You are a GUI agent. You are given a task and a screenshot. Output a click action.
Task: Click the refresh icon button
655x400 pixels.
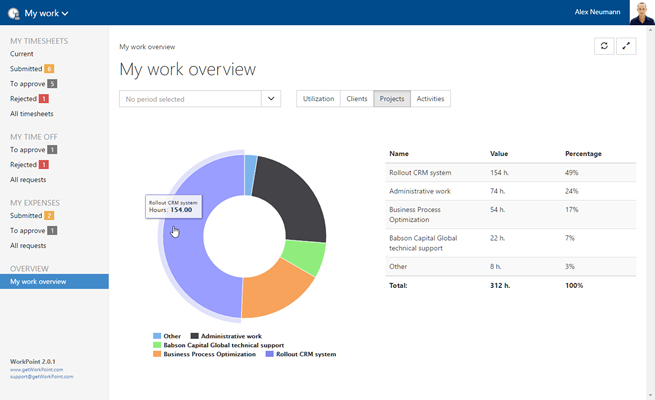click(x=603, y=46)
